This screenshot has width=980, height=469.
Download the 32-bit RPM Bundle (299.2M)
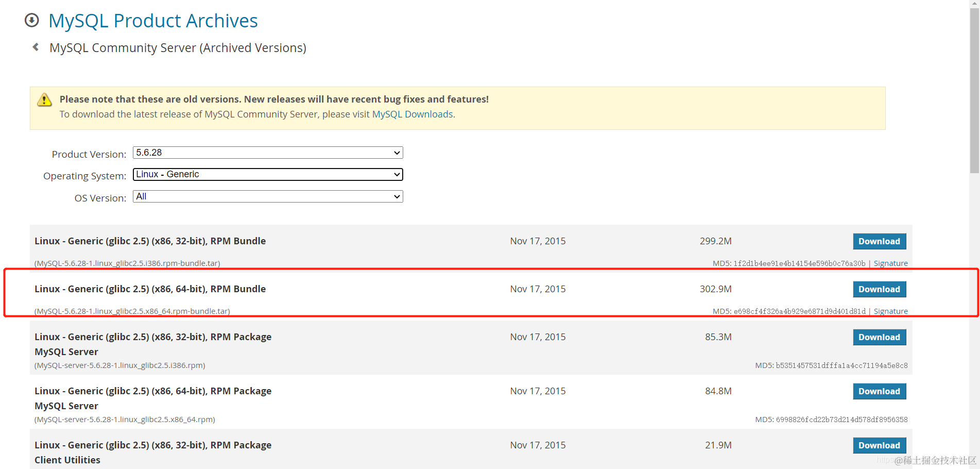pos(879,241)
